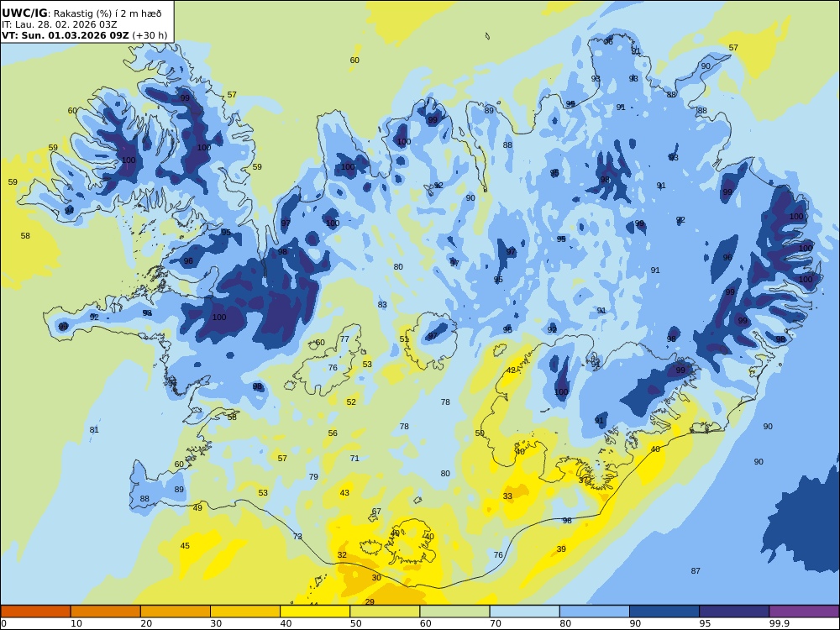Select the 10–20 orange legend swatch
Viewport: 840px width, 630px height.
[x=106, y=612]
